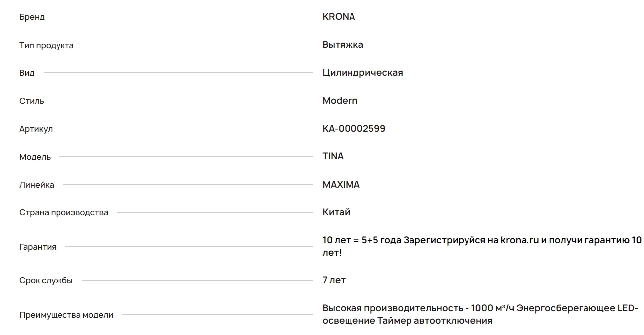Image resolution: width=644 pixels, height=335 pixels.
Task: Click the Преимущества модели label
Action: [66, 315]
